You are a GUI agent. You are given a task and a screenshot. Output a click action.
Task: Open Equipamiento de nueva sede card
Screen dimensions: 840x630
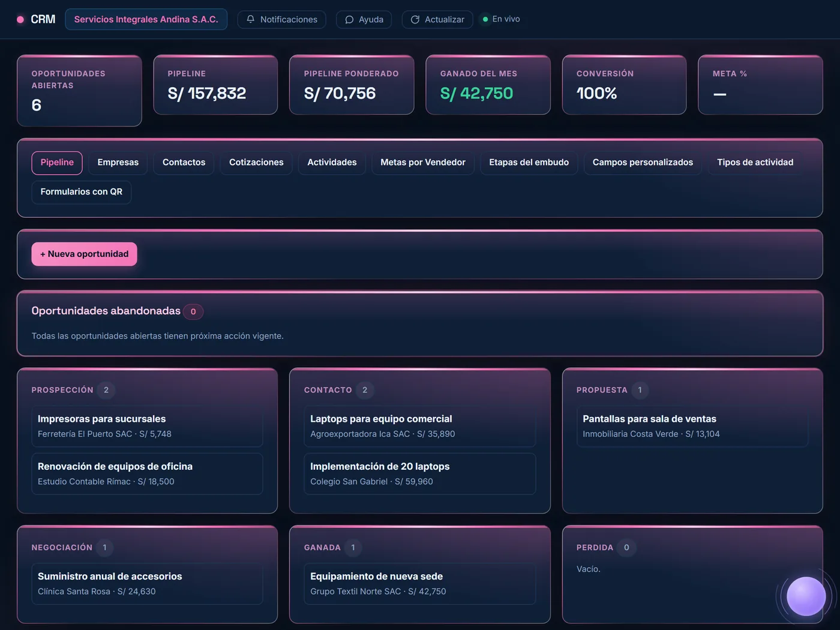[419, 583]
